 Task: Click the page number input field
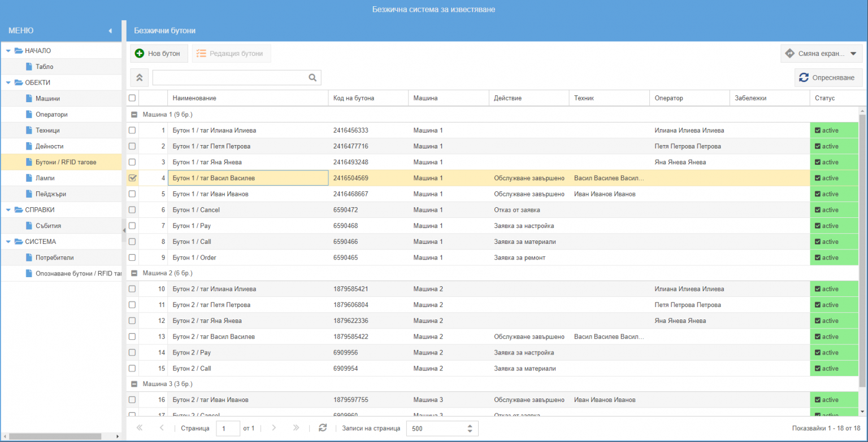pos(227,428)
